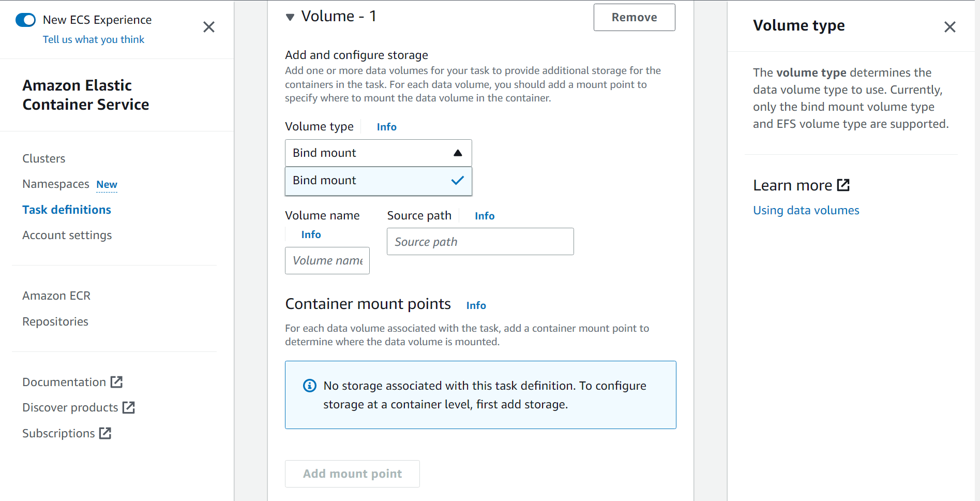Click the Remove button for Volume - 1
Screen dimensions: 980x501
pos(634,17)
